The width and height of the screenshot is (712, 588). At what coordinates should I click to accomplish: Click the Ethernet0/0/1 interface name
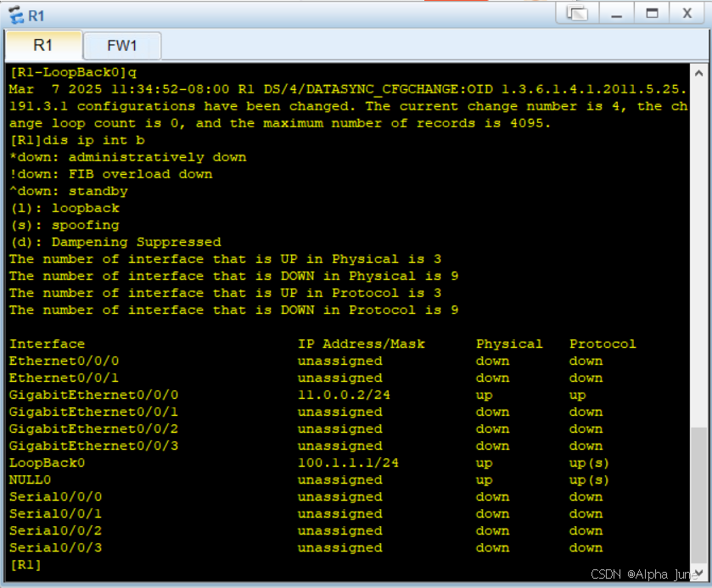64,378
